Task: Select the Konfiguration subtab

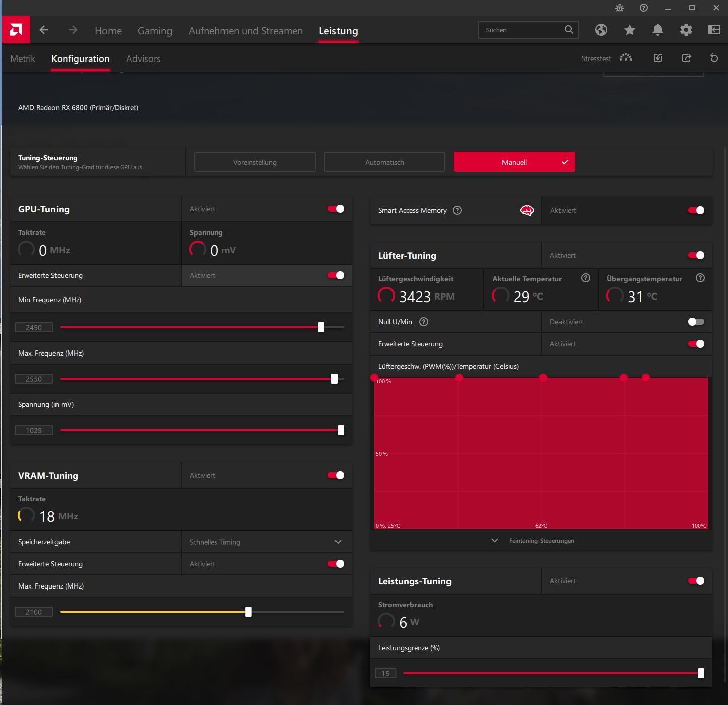Action: pyautogui.click(x=81, y=58)
